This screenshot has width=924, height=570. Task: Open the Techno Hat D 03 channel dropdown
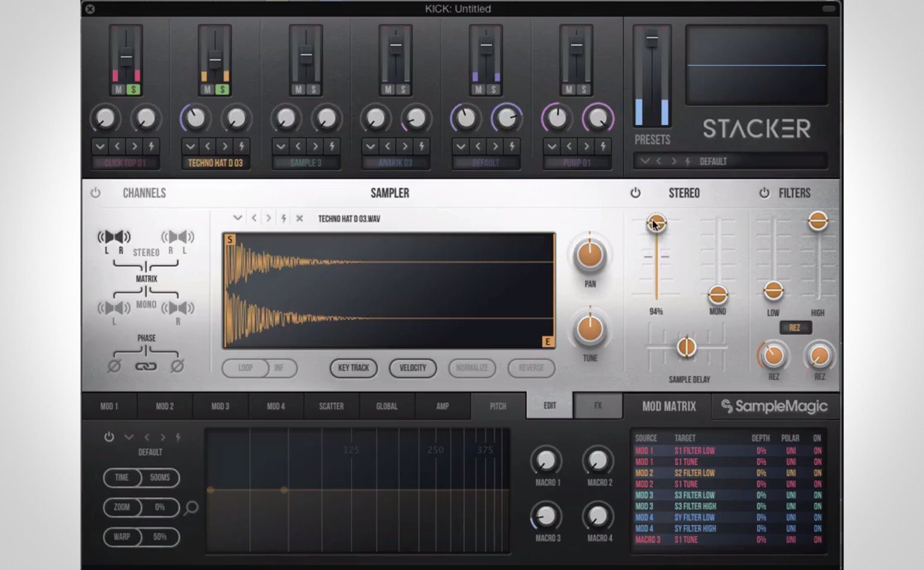[x=190, y=146]
